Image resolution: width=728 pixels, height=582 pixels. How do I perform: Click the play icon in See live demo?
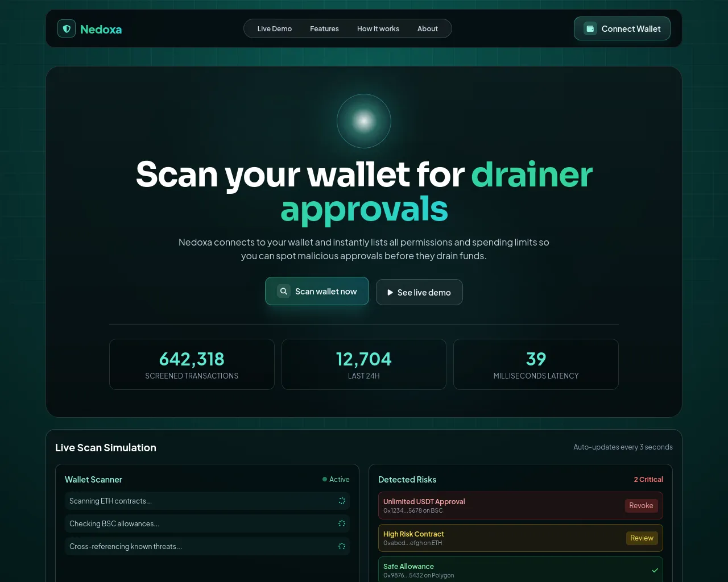[390, 292]
